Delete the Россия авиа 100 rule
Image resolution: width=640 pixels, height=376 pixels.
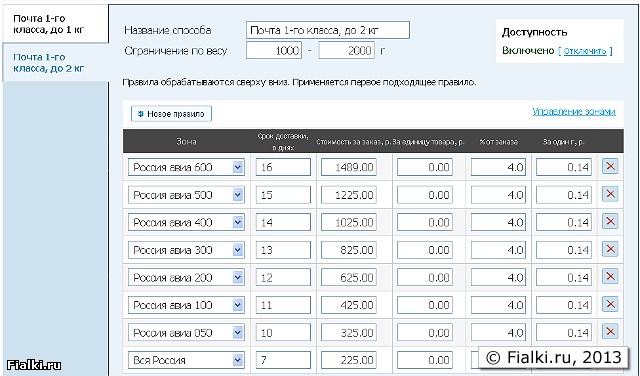[x=610, y=305]
